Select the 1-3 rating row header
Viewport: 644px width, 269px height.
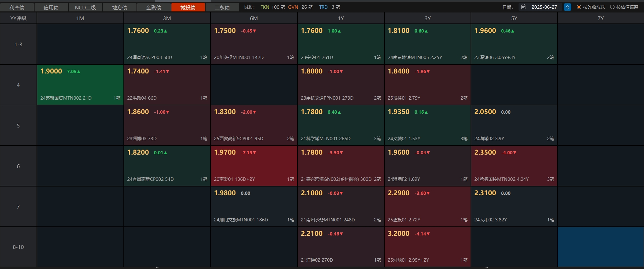[18, 44]
